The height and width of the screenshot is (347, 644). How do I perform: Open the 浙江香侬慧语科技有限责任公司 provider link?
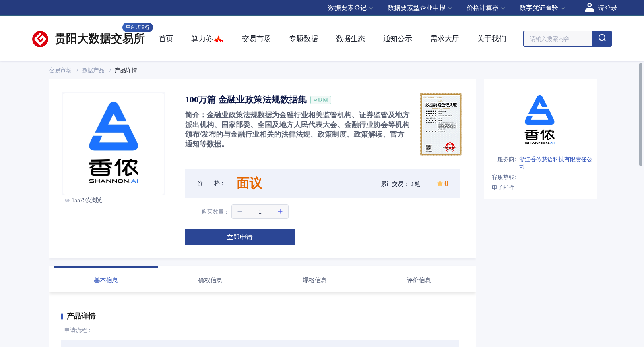coord(556,163)
